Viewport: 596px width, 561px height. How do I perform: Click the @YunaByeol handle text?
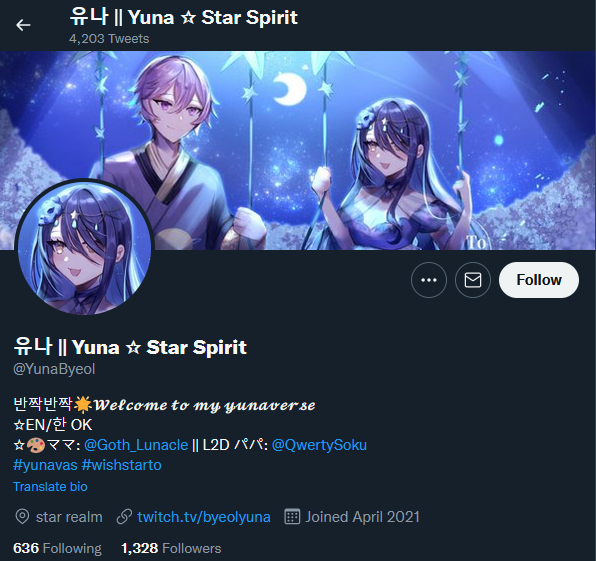click(x=54, y=369)
